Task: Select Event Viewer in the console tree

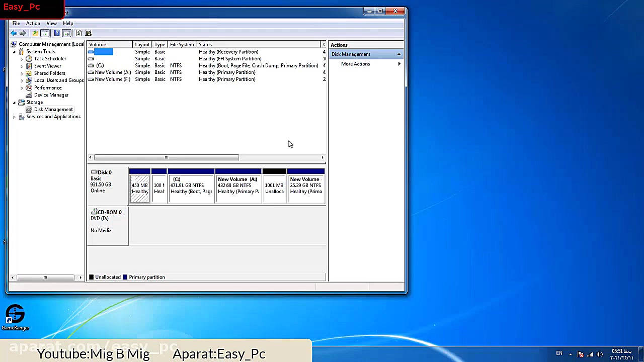Action: [x=47, y=66]
